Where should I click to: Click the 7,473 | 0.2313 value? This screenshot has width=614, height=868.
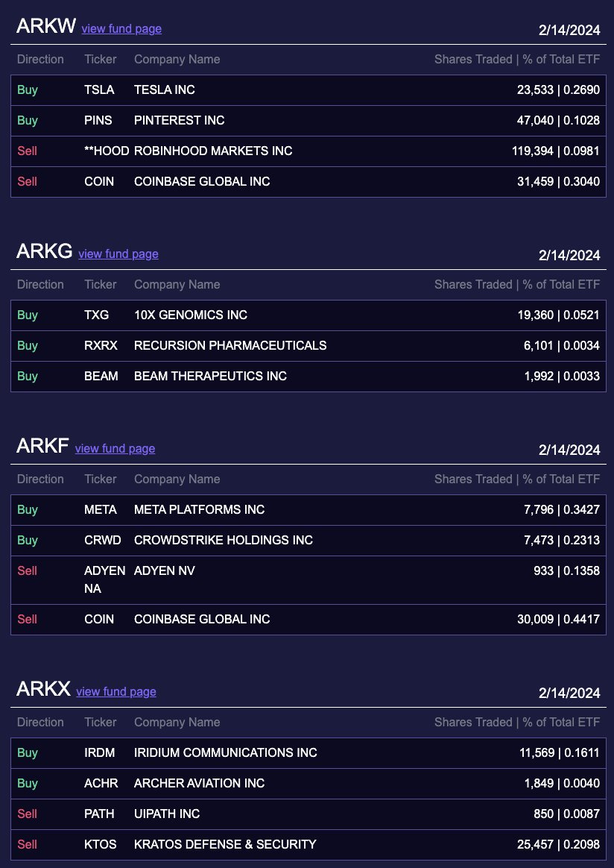(561, 540)
